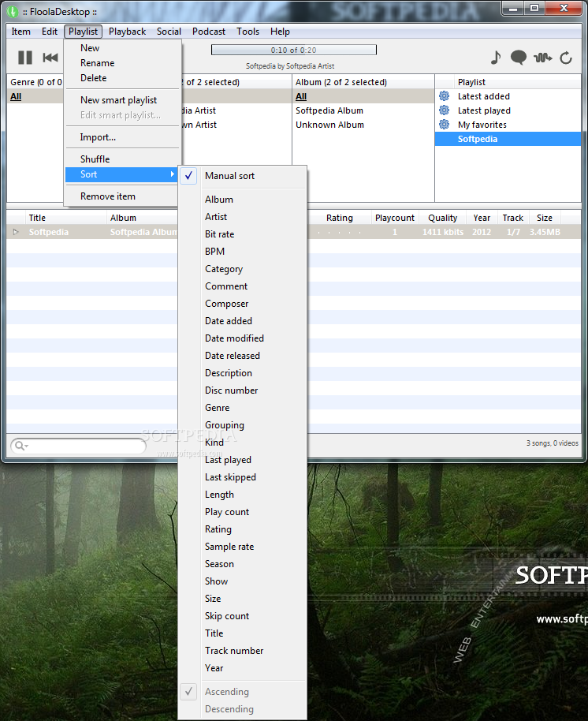Click gear icon next to My favorites
588x721 pixels.
click(x=445, y=125)
